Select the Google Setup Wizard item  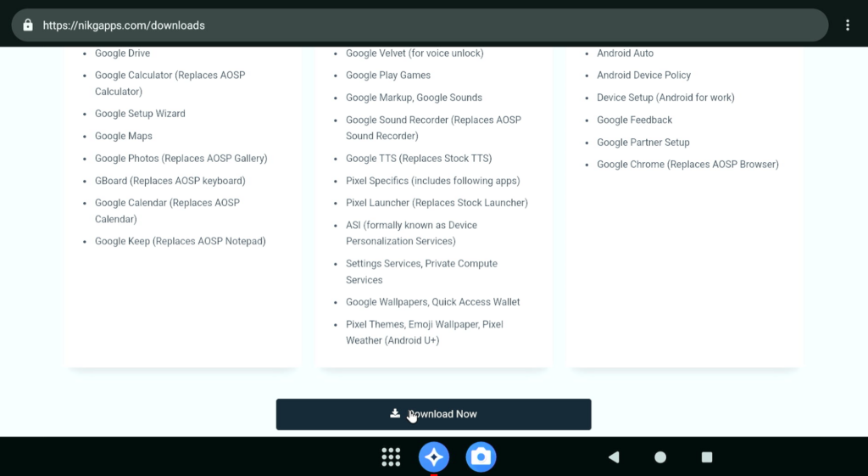[x=140, y=114]
